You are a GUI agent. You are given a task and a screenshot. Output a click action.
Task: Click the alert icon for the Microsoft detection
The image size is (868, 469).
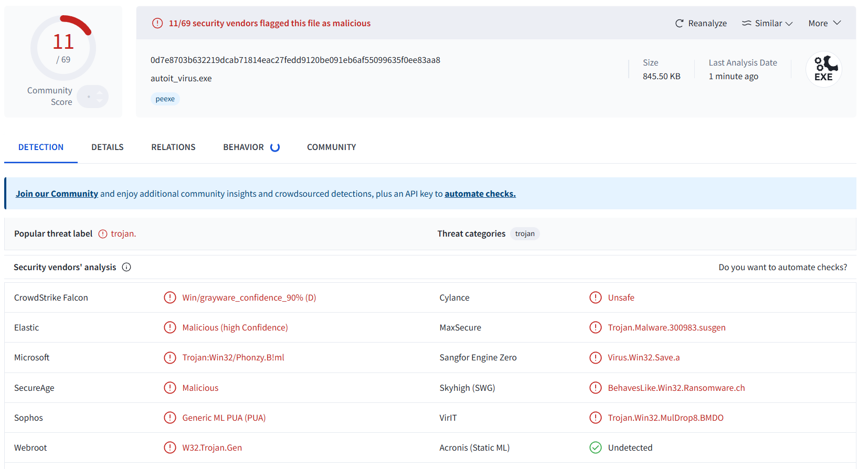(x=170, y=358)
